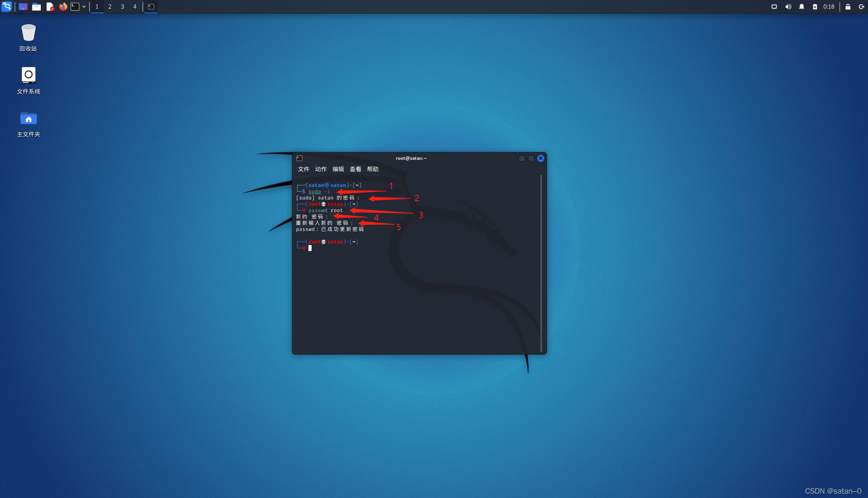Open the file manager panel launcher
The height and width of the screenshot is (498, 868).
tap(36, 6)
